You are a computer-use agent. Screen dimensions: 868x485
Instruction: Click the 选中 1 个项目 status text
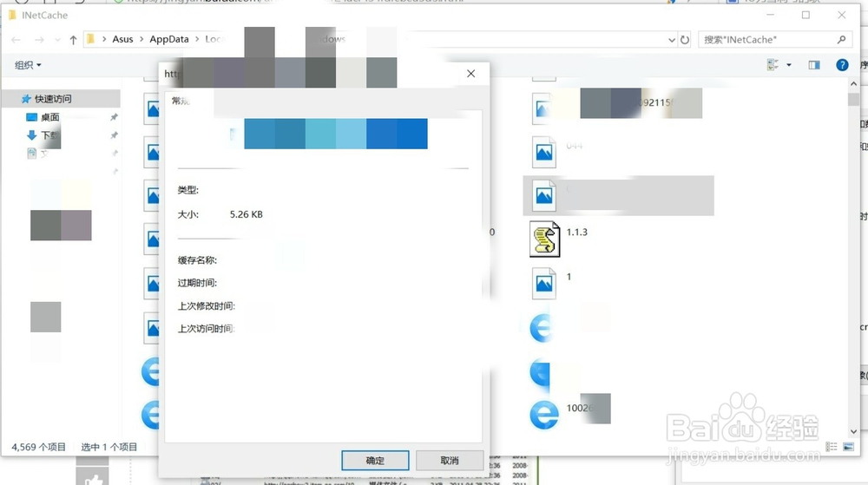[x=109, y=447]
